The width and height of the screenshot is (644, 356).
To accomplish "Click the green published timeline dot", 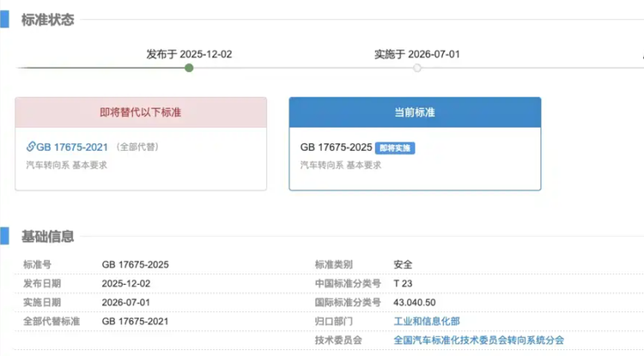I will pyautogui.click(x=189, y=68).
